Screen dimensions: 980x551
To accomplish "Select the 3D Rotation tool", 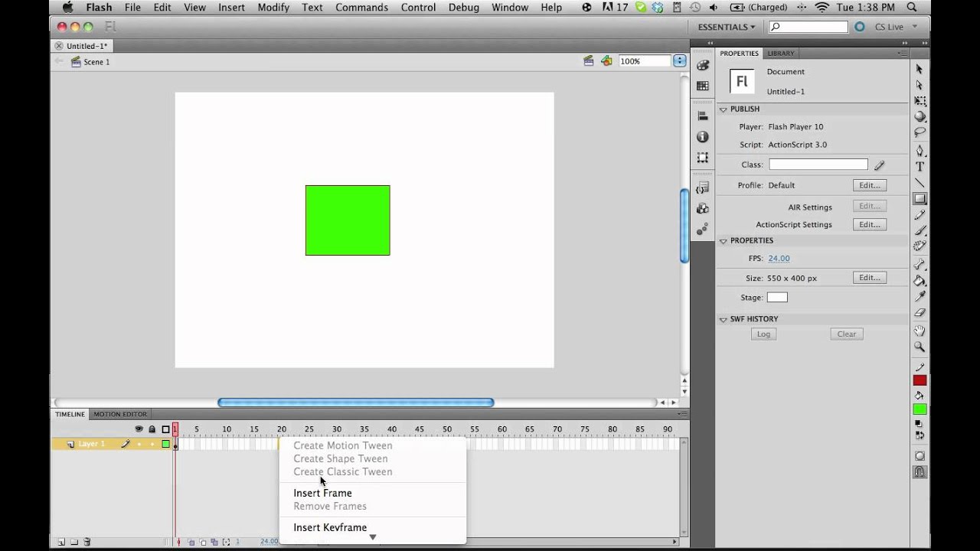I will click(920, 117).
